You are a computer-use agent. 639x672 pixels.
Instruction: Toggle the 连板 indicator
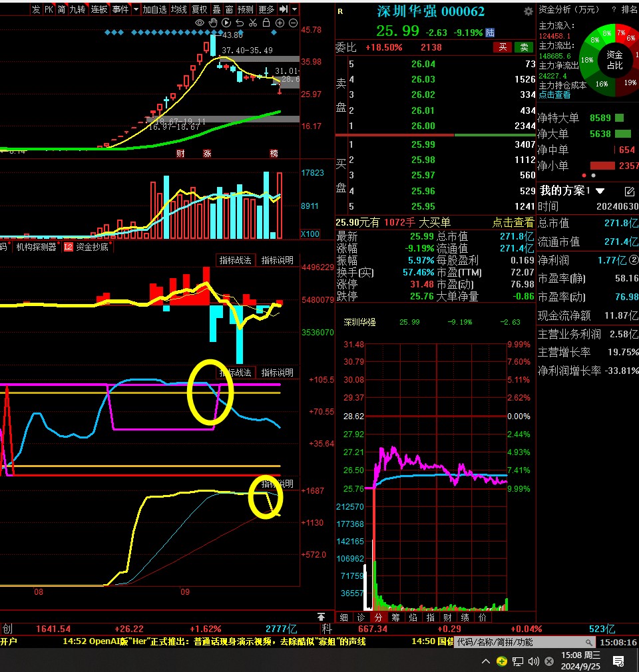99,9
